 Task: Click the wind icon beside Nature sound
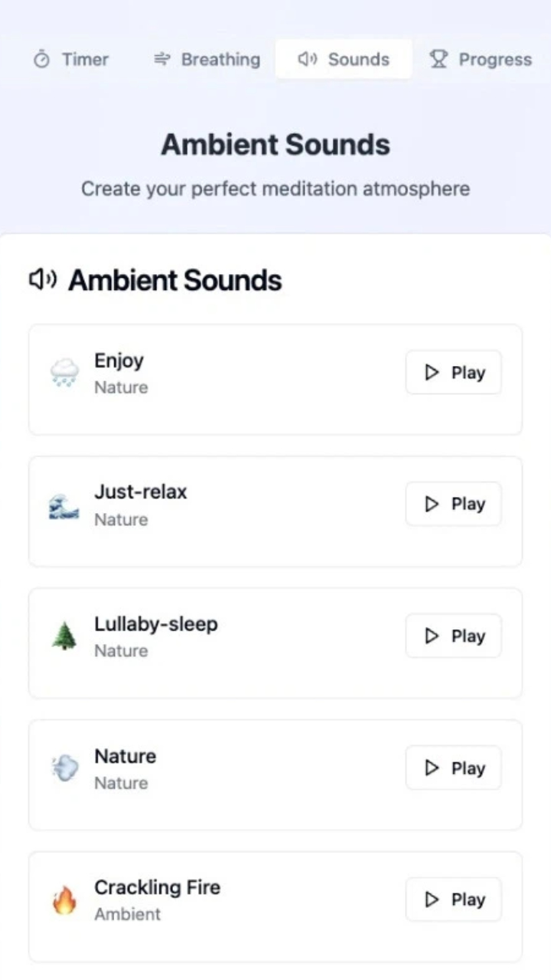(x=64, y=769)
